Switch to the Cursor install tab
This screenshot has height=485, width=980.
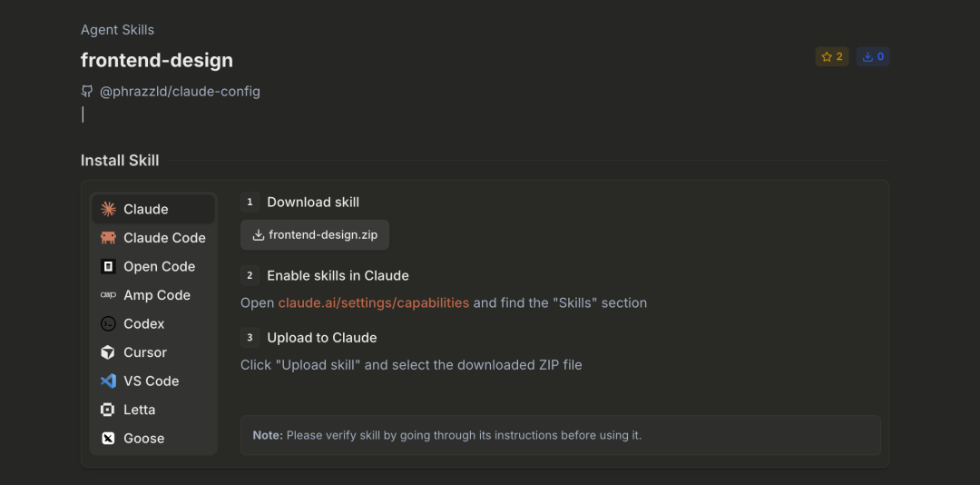tap(145, 352)
